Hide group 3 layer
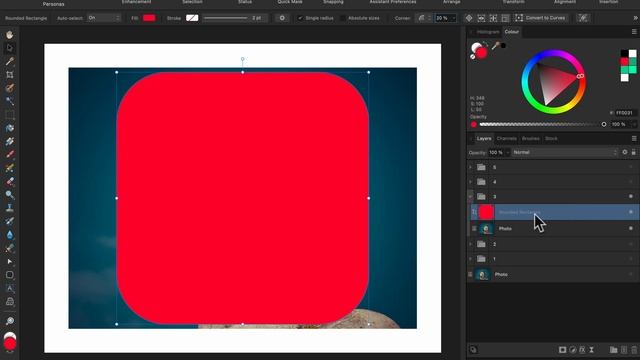640x360 pixels. point(631,196)
